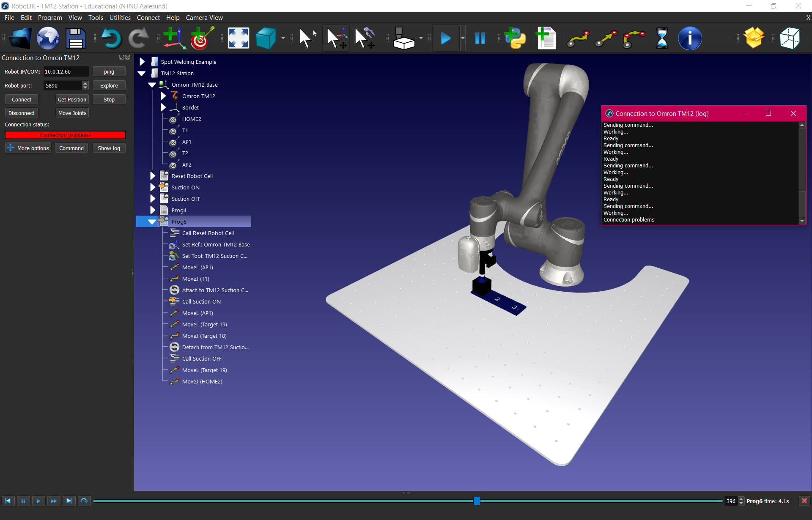This screenshot has width=812, height=520.
Task: Click the Pause simulation icon
Action: click(x=480, y=38)
